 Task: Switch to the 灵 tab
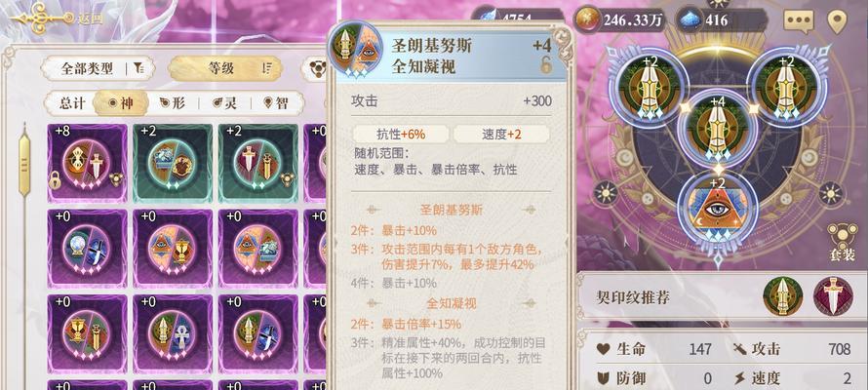click(x=224, y=103)
